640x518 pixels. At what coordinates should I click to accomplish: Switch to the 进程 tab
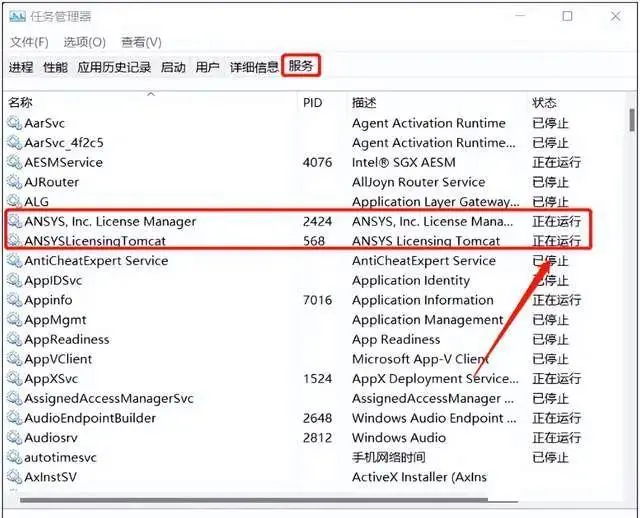[x=21, y=67]
